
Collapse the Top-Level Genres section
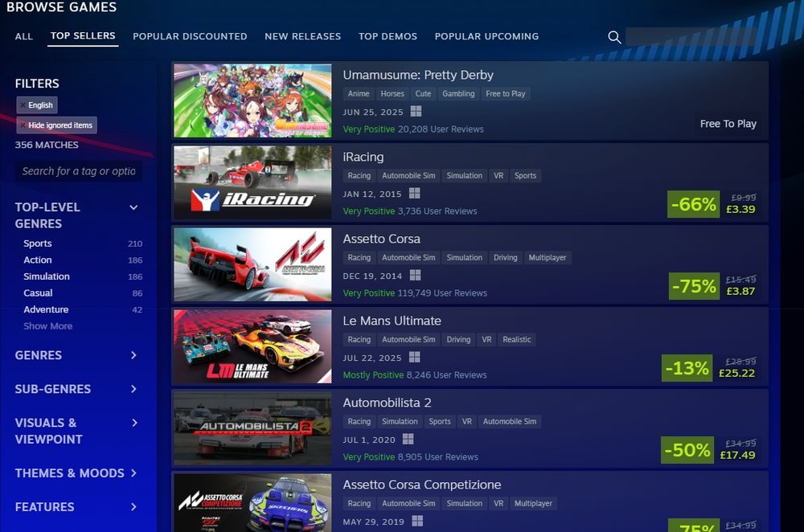point(133,207)
